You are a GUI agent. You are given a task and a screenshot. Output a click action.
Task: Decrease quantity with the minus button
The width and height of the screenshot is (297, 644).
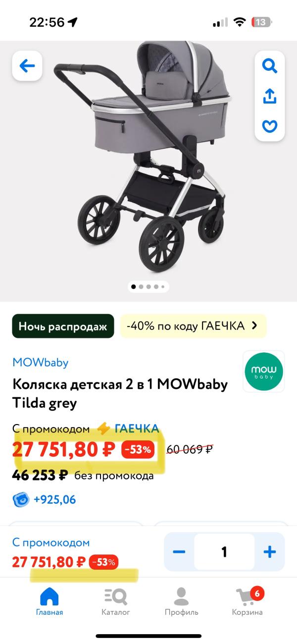179,552
